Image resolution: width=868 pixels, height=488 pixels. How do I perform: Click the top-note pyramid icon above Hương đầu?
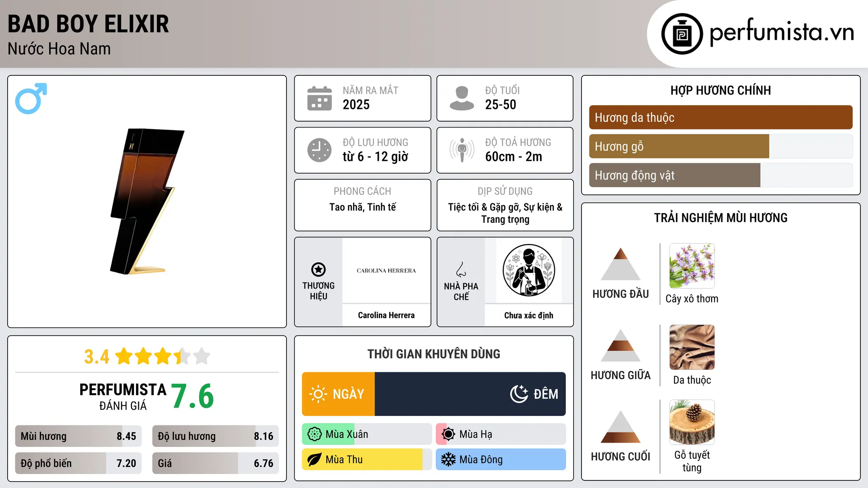tap(620, 264)
